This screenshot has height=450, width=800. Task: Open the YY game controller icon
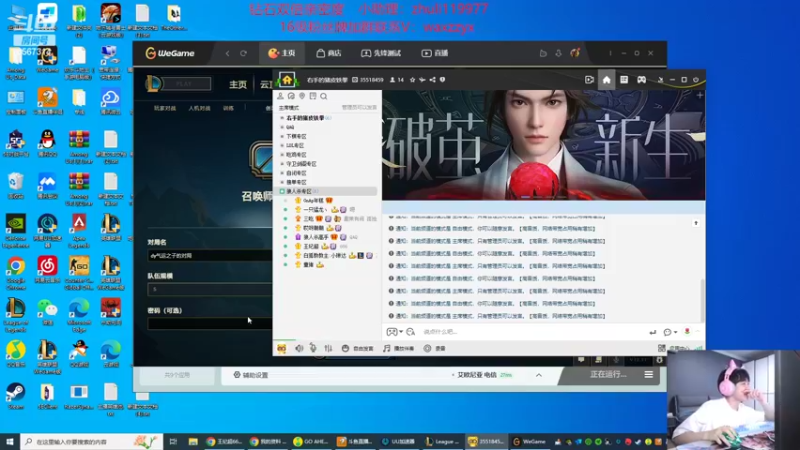tap(641, 80)
